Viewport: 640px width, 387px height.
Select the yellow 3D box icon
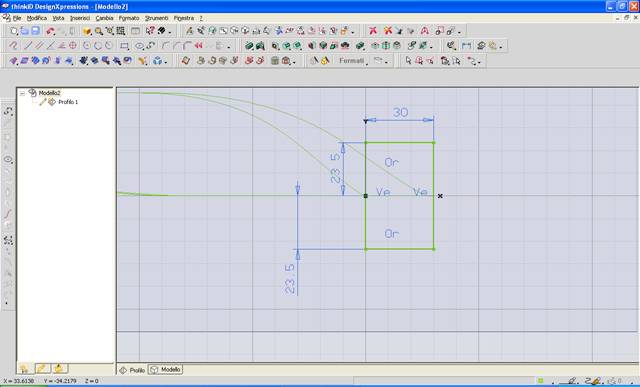(x=87, y=31)
